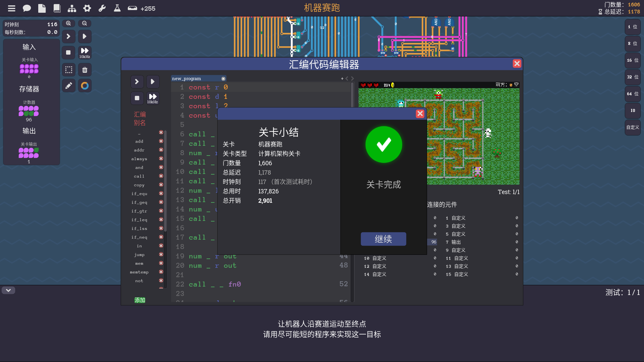This screenshot has width=644, height=362.
Task: Toggle the dotted selection box tool
Action: (68, 70)
